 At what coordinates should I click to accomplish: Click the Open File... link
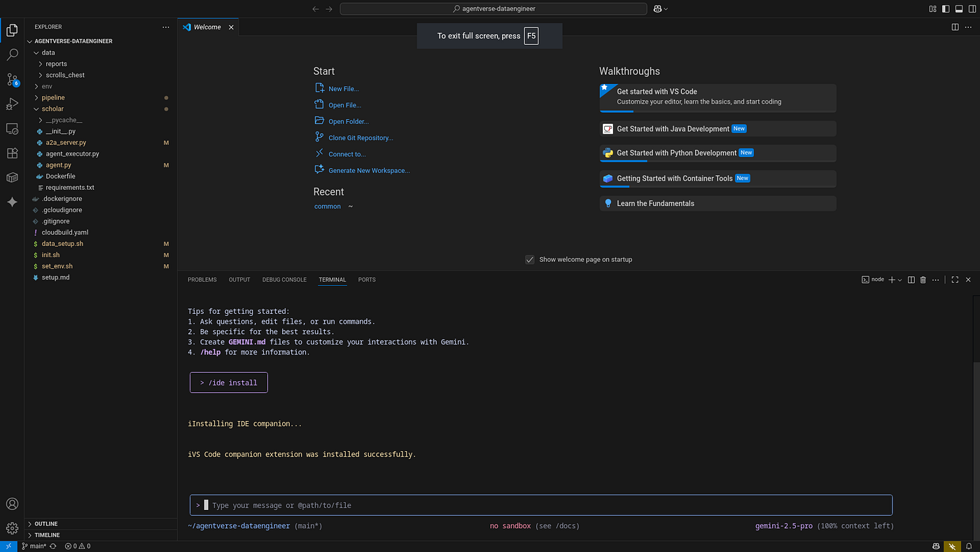coord(344,105)
